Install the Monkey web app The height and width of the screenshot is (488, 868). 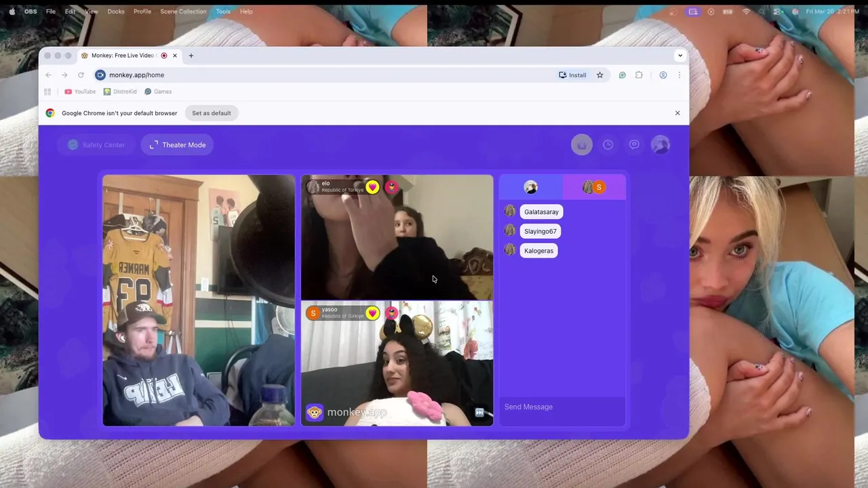tap(572, 75)
